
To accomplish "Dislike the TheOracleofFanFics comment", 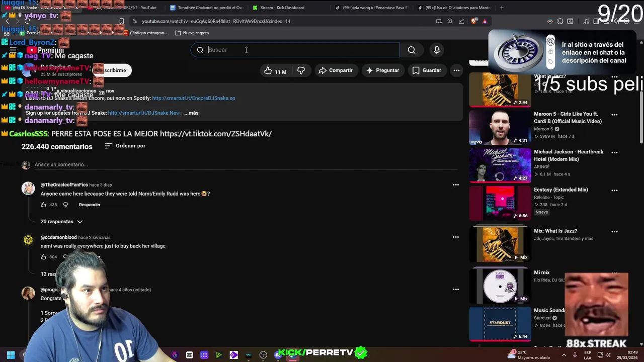I will 67,205.
